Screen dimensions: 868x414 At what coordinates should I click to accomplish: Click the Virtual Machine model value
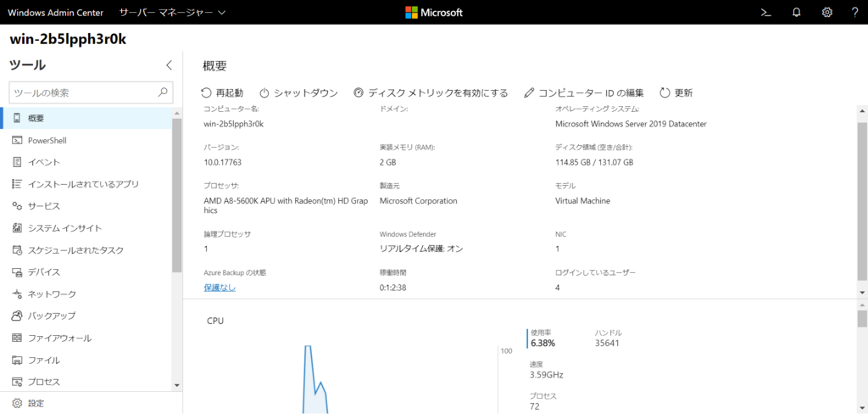[x=582, y=201]
